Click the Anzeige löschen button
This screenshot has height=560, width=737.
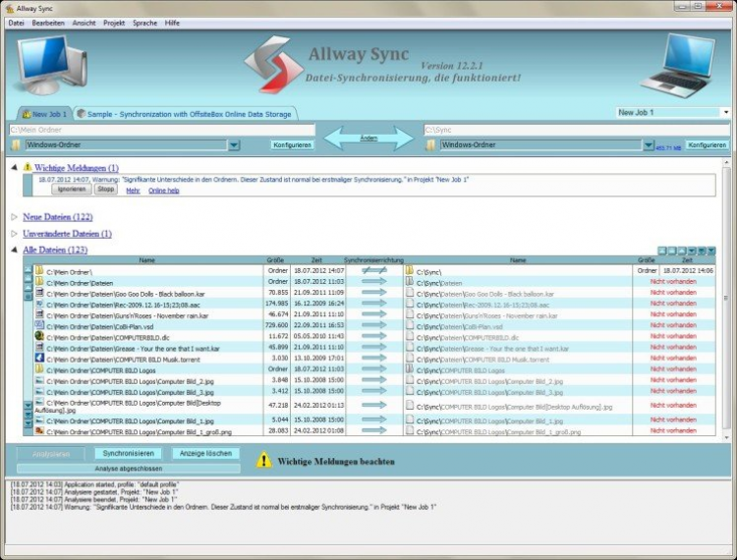[x=205, y=453]
